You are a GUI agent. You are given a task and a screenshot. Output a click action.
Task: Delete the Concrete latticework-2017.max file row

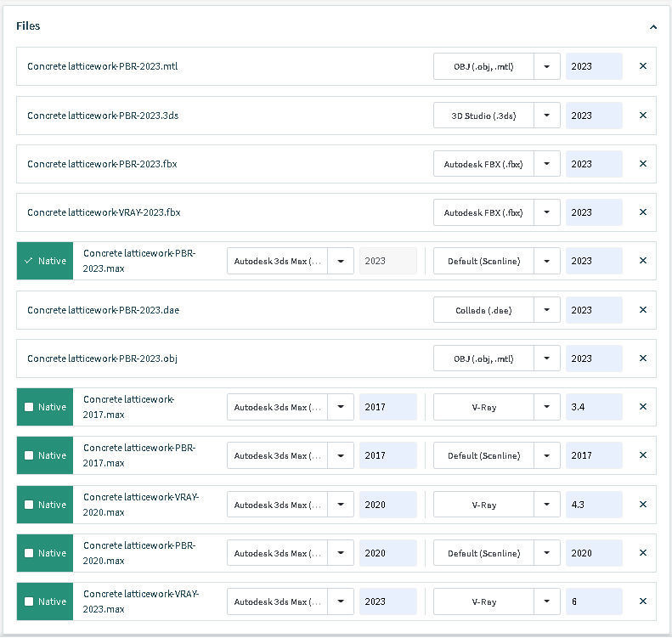tap(642, 407)
